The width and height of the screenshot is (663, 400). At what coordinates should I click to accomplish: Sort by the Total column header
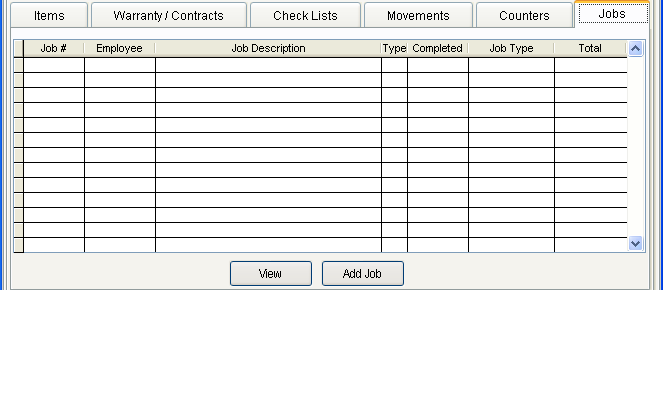pos(590,48)
